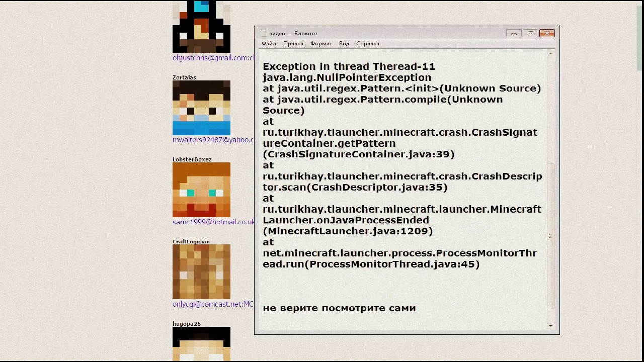Open the Справка menu in Notepad

[x=368, y=44]
